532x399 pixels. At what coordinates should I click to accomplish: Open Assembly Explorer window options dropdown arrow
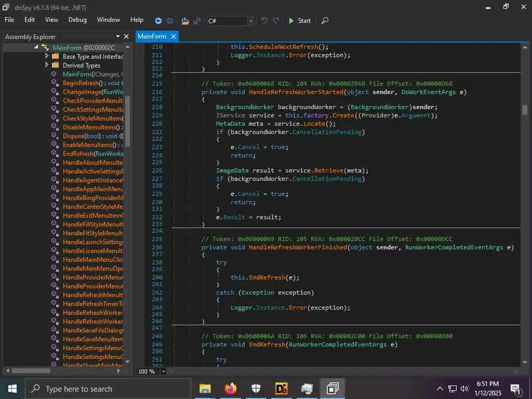click(118, 36)
